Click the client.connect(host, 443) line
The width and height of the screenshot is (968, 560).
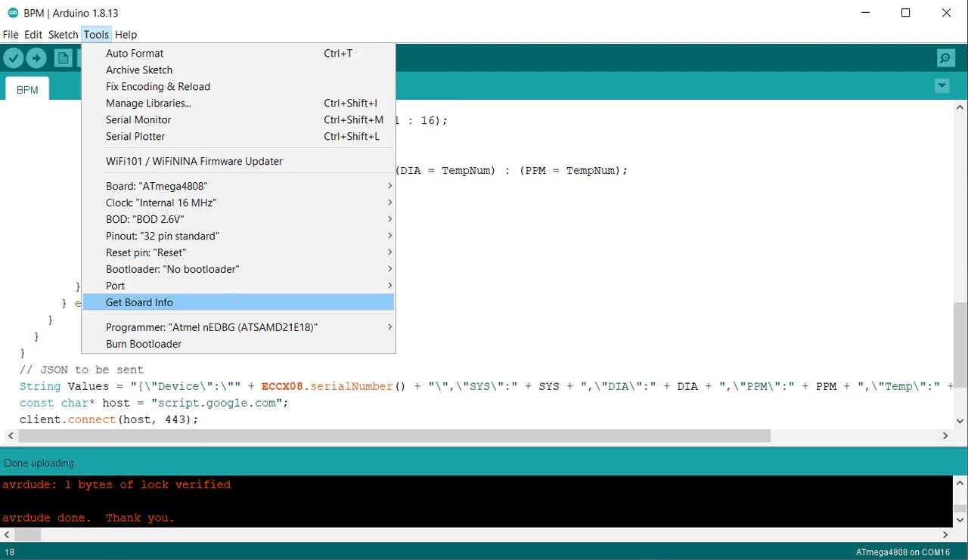[x=109, y=419]
